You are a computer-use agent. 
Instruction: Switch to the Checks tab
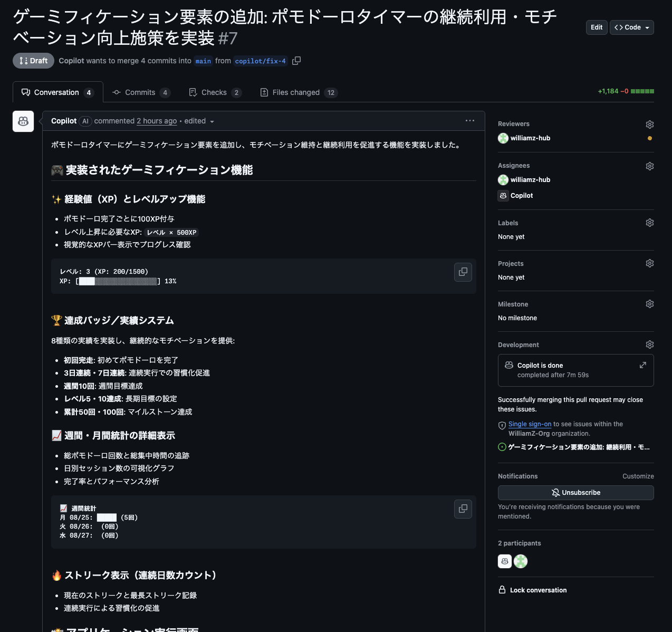(215, 92)
